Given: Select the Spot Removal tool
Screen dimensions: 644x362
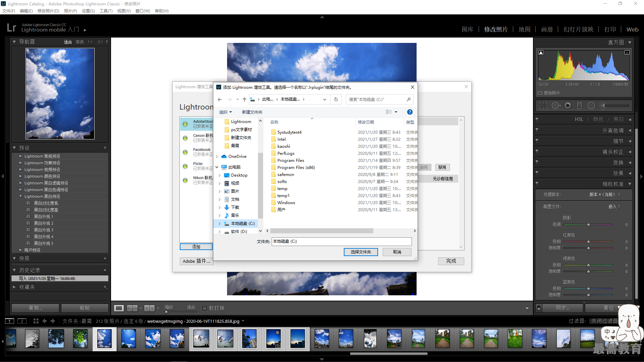Looking at the screenshot, I should pos(556,106).
